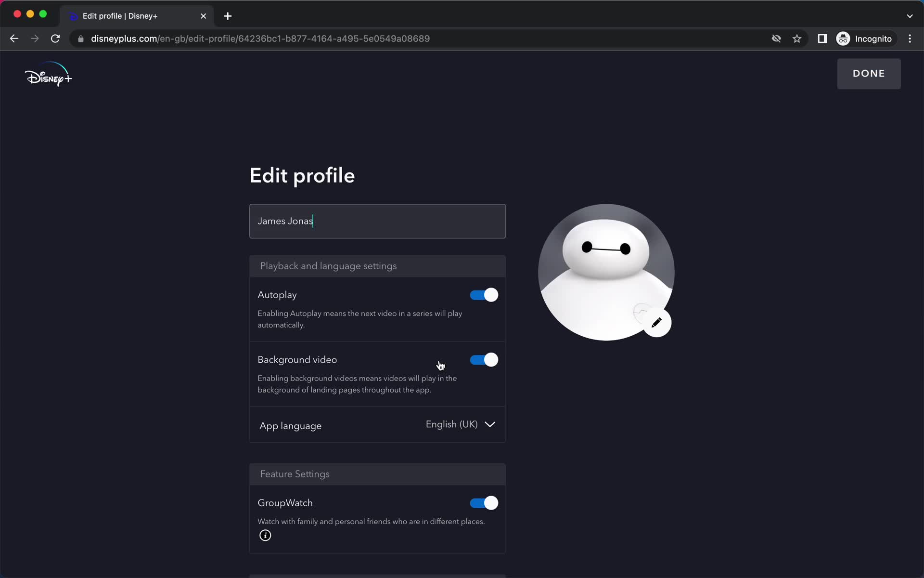Open the GroupWatch info icon
Image resolution: width=924 pixels, height=578 pixels.
(x=265, y=536)
